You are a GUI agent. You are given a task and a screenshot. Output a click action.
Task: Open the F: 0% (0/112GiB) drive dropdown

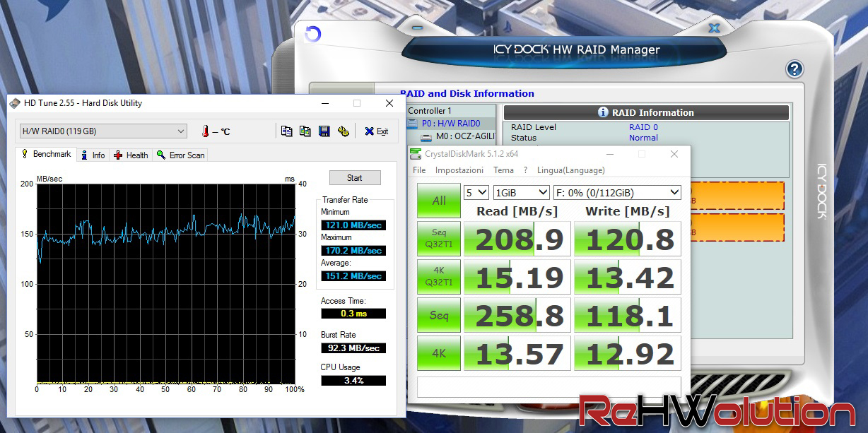(x=617, y=192)
